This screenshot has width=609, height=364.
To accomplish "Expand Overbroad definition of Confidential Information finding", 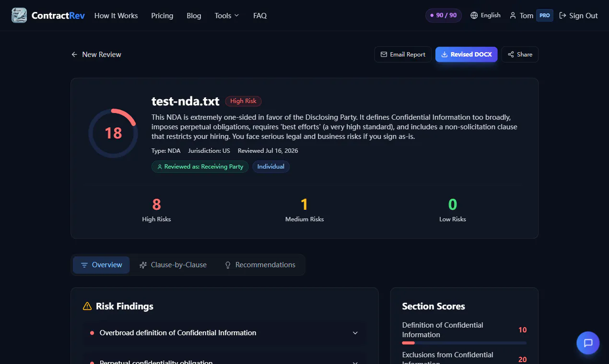I will [x=224, y=333].
